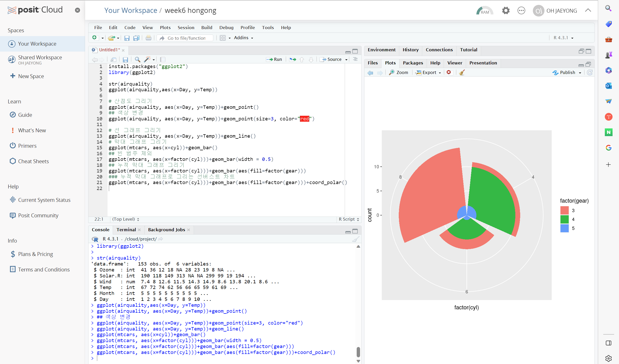Image resolution: width=619 pixels, height=364 pixels.
Task: Open the Session menu
Action: tap(186, 28)
